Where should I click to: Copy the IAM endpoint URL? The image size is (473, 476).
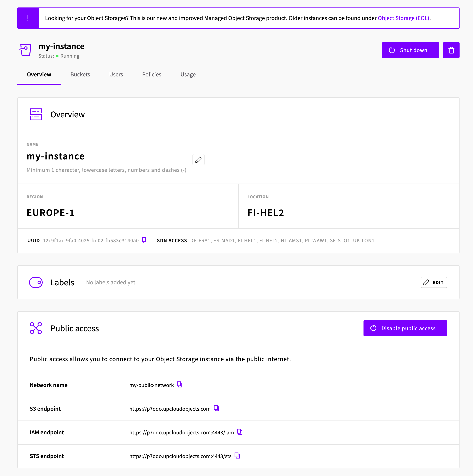pyautogui.click(x=240, y=432)
